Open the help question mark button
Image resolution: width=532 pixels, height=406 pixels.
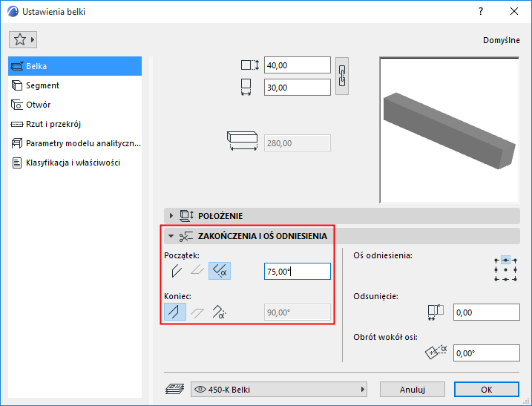pos(480,12)
